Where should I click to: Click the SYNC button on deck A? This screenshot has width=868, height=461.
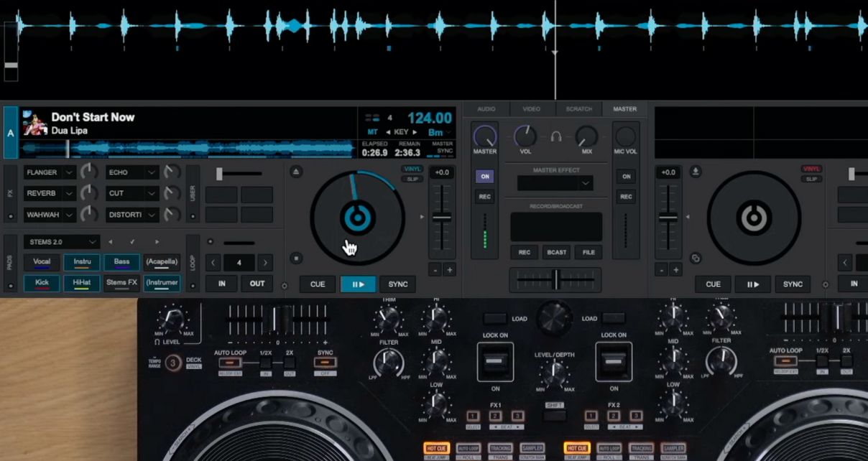pos(398,284)
